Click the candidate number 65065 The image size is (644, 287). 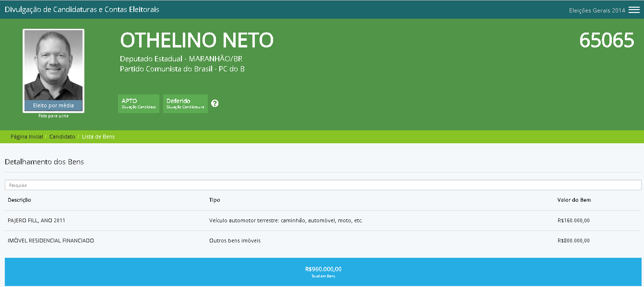click(x=607, y=41)
